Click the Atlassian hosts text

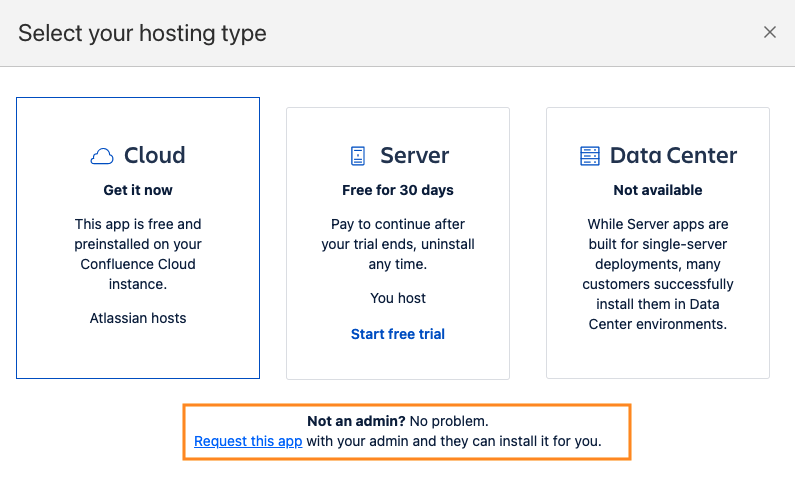point(138,318)
